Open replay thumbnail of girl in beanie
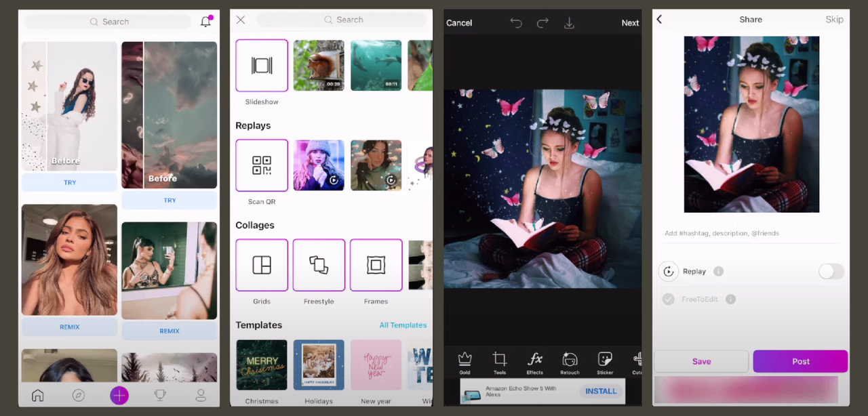Screen dimensions: 868x416 tap(319, 165)
